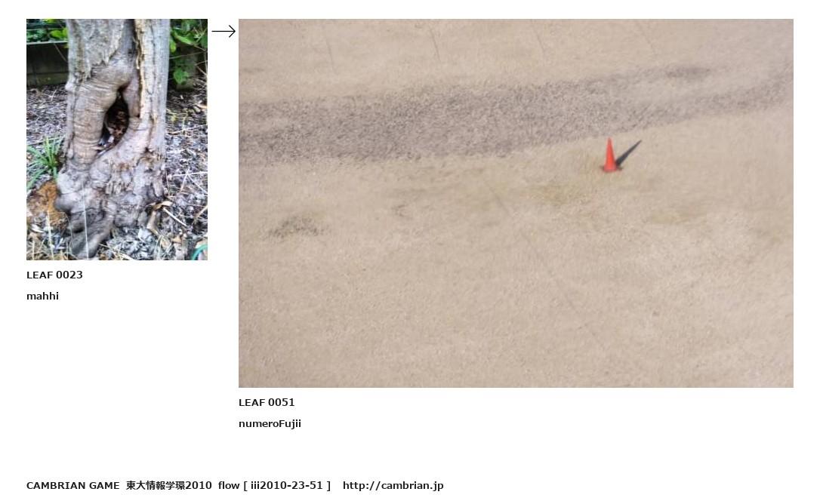Open the tree trunk photo thumbnail
This screenshot has width=820, height=504.
[x=116, y=140]
